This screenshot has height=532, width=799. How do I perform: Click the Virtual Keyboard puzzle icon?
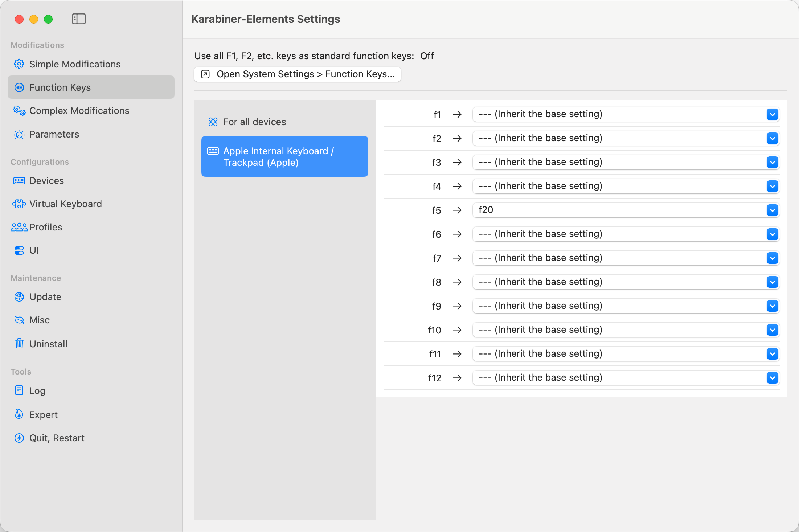tap(19, 204)
